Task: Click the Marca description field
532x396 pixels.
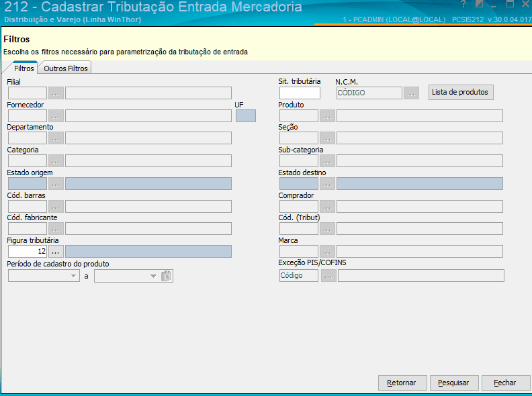Action: (x=420, y=252)
